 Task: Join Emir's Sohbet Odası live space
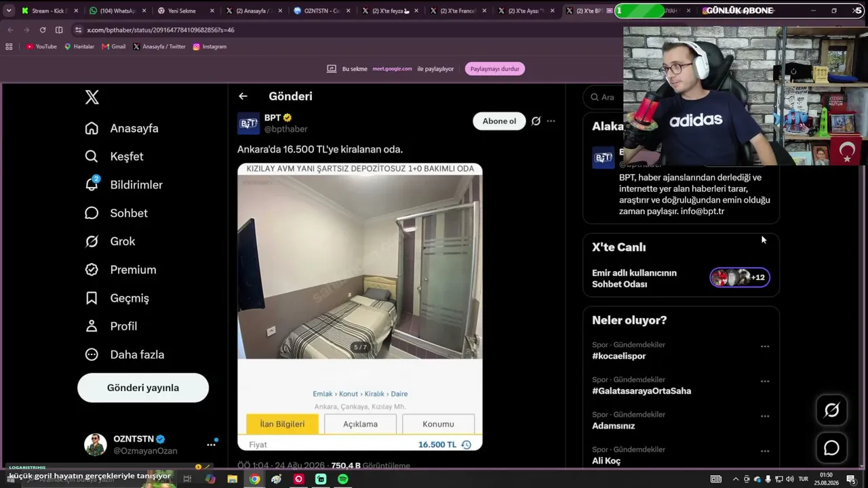click(634, 279)
